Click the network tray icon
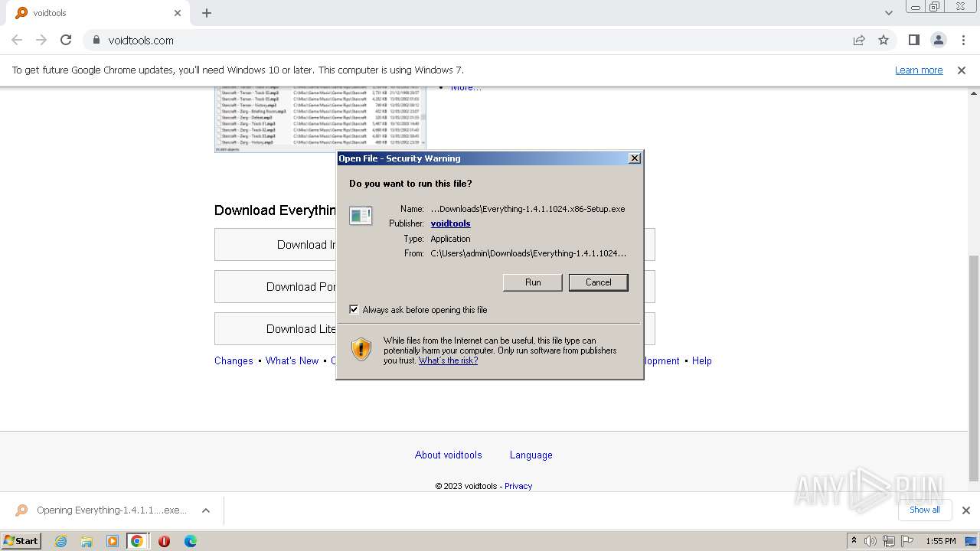This screenshot has height=551, width=980. 889,541
